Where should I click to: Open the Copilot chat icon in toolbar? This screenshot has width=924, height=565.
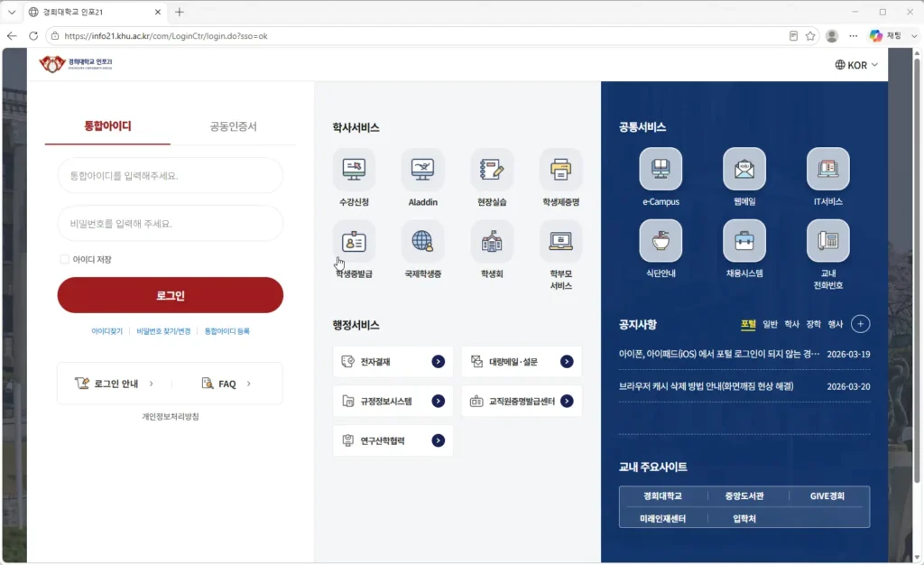point(875,36)
